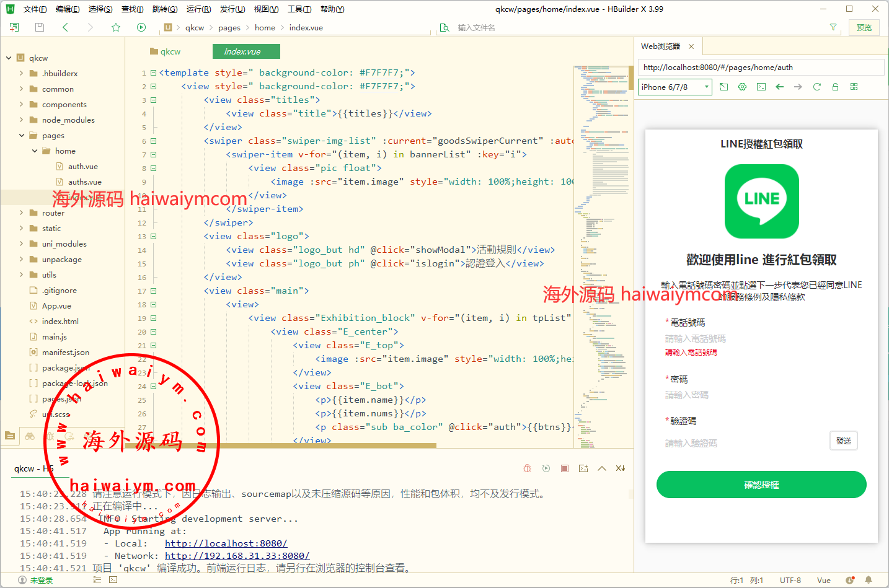Click the QR code icon in browser toolbar
Viewport: 889px width, 588px height.
click(854, 87)
